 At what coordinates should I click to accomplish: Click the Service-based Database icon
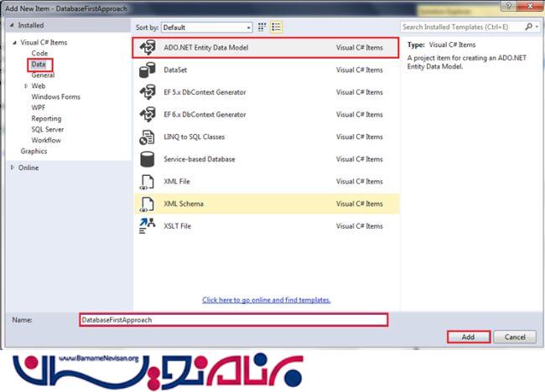pyautogui.click(x=147, y=159)
